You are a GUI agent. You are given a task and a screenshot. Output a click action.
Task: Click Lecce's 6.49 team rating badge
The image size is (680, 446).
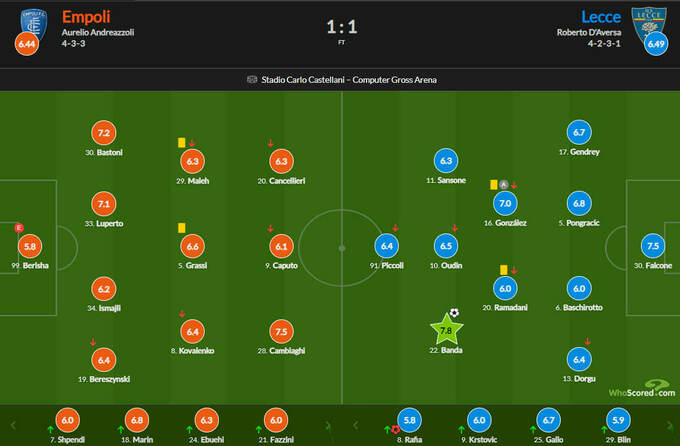click(655, 46)
